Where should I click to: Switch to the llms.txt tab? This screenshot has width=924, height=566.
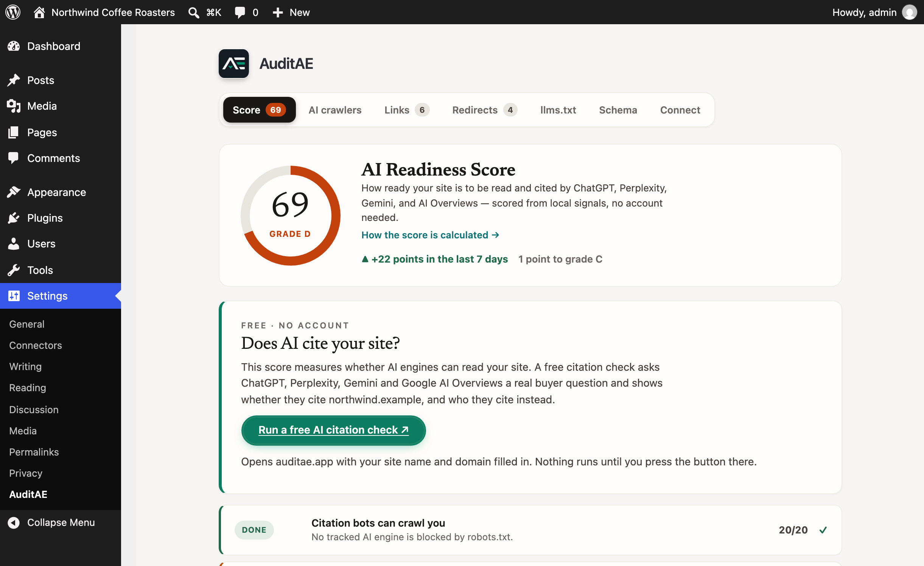558,110
